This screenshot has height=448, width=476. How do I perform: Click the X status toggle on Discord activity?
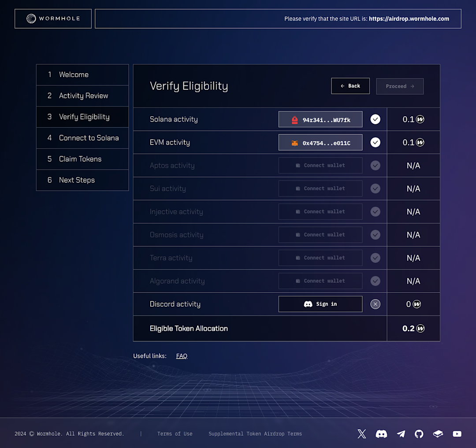pyautogui.click(x=375, y=304)
